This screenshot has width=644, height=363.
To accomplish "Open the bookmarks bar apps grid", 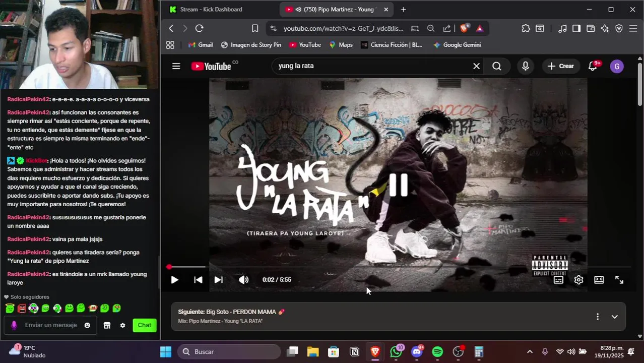I will (x=170, y=45).
